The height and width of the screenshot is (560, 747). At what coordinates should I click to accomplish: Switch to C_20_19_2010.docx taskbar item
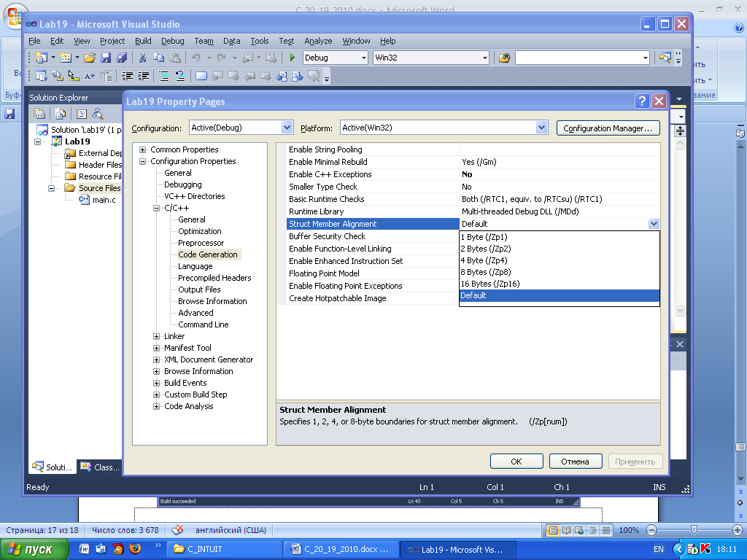click(x=341, y=550)
